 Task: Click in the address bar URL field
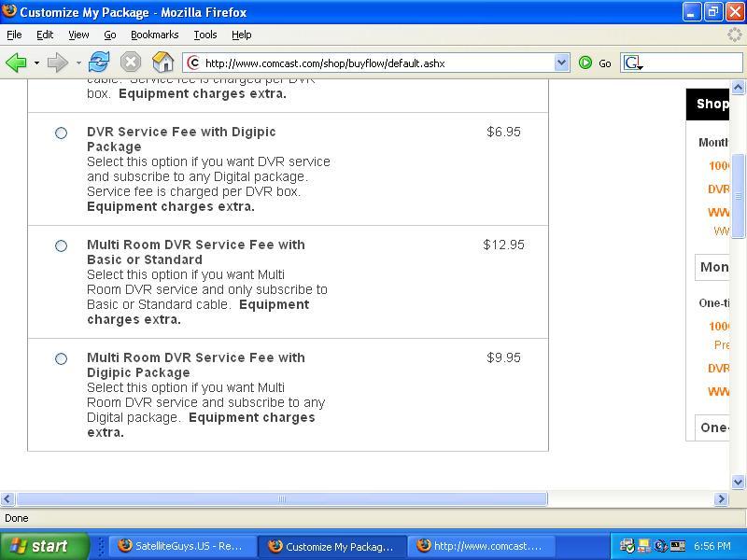pyautogui.click(x=376, y=63)
